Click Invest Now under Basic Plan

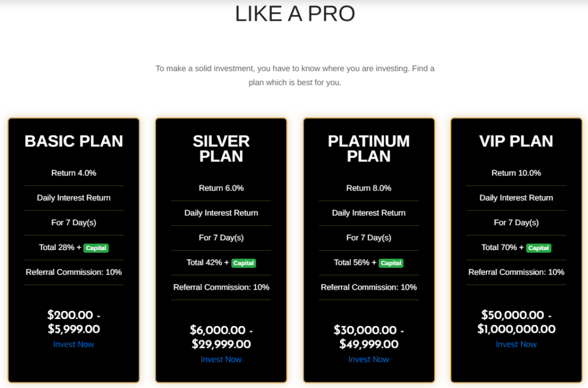tap(73, 344)
